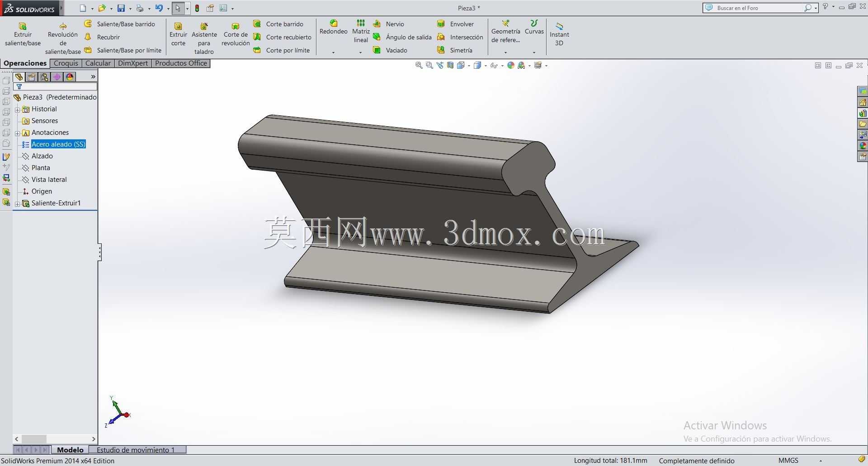
Task: Select Saliente/Base por límite
Action: tap(123, 50)
